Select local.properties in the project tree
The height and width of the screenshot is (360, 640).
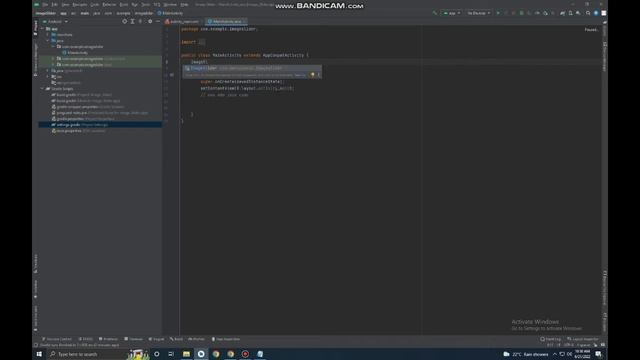[78, 131]
